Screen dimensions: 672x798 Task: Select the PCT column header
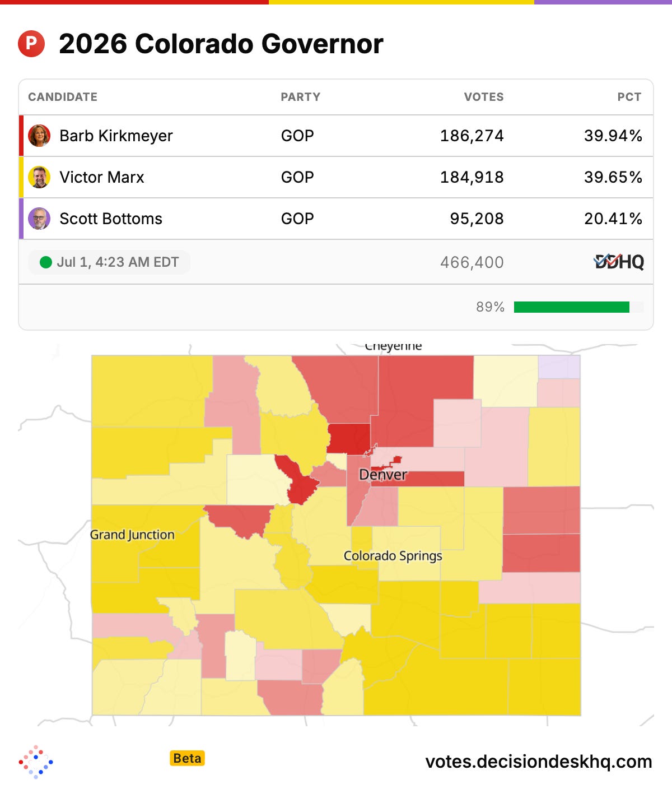tap(629, 97)
